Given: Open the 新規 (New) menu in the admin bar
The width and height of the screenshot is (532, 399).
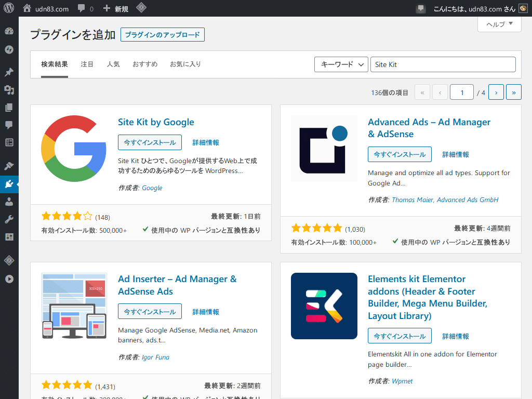Looking at the screenshot, I should (x=116, y=8).
